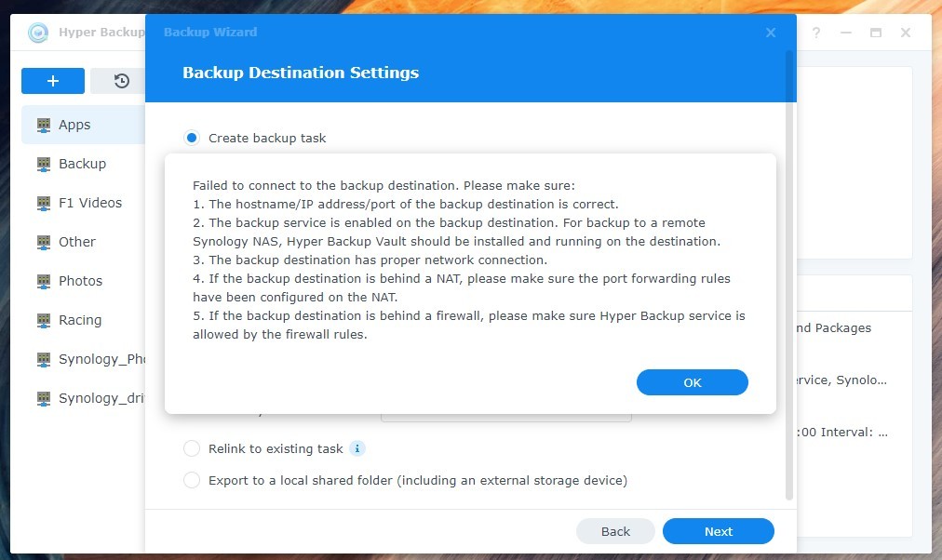942x560 pixels.
Task: Choose Export to a local shared folder option
Action: [x=192, y=480]
